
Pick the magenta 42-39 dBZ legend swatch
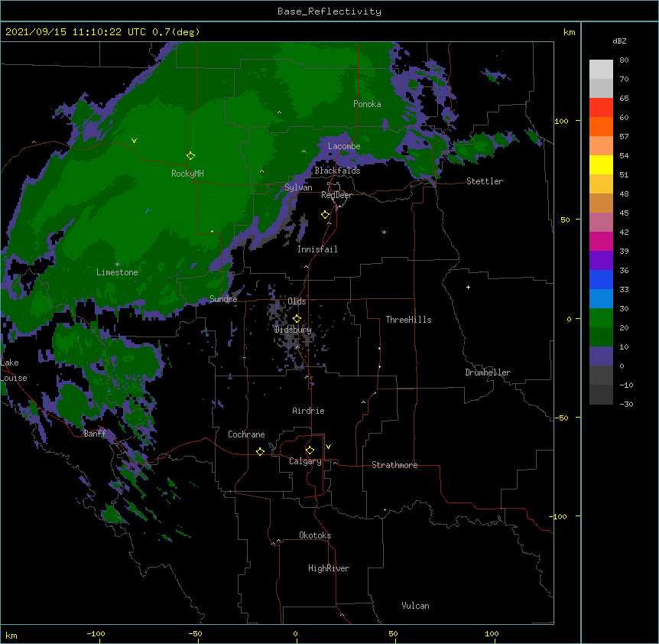[x=601, y=241]
